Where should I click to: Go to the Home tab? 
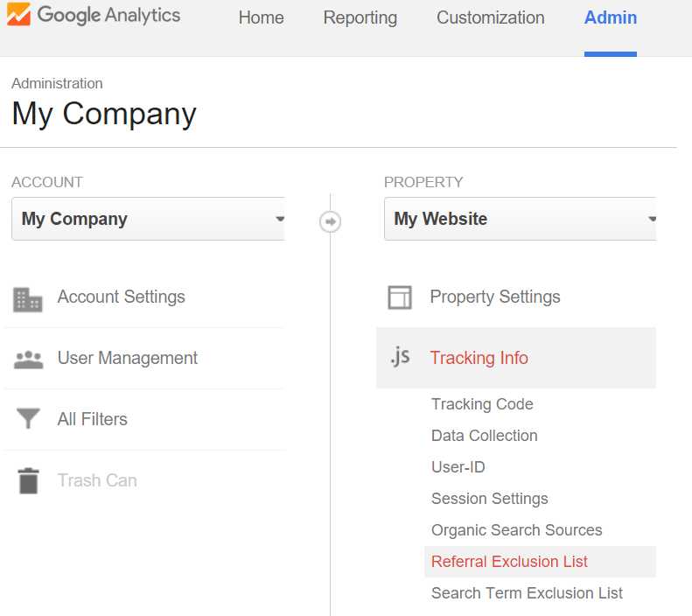262,17
